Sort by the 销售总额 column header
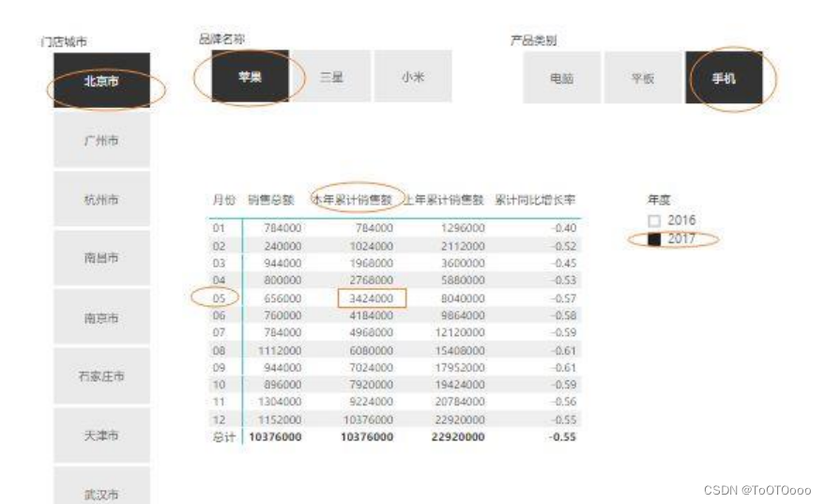 (x=270, y=199)
